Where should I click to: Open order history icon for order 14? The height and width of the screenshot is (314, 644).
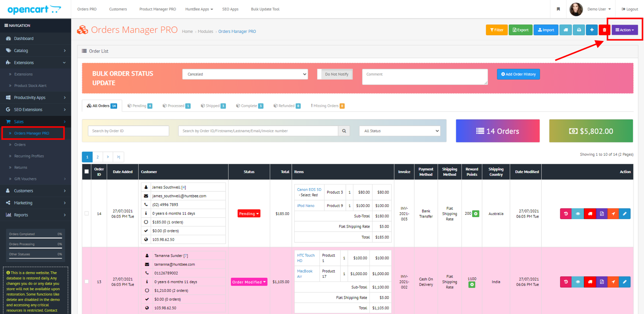pyautogui.click(x=566, y=213)
